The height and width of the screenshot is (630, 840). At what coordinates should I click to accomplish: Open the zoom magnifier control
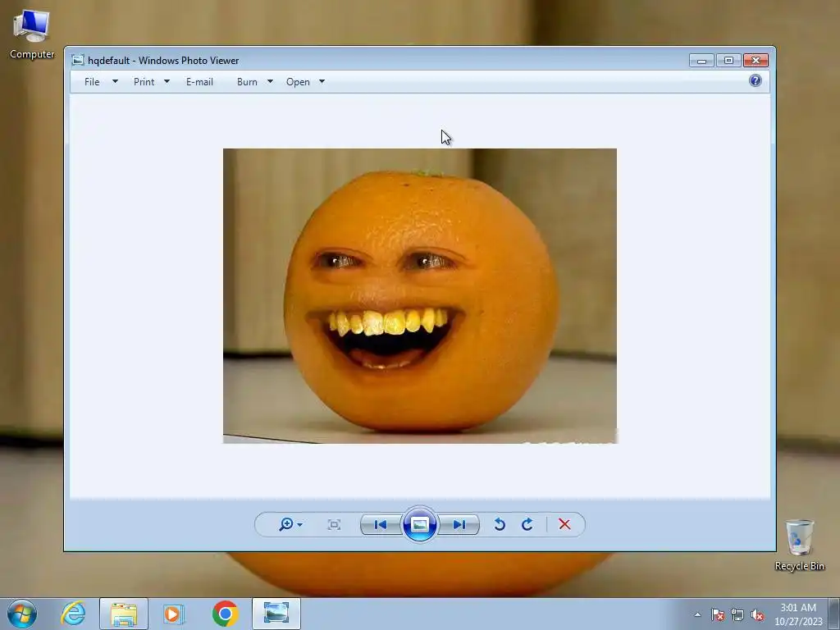[x=286, y=524]
